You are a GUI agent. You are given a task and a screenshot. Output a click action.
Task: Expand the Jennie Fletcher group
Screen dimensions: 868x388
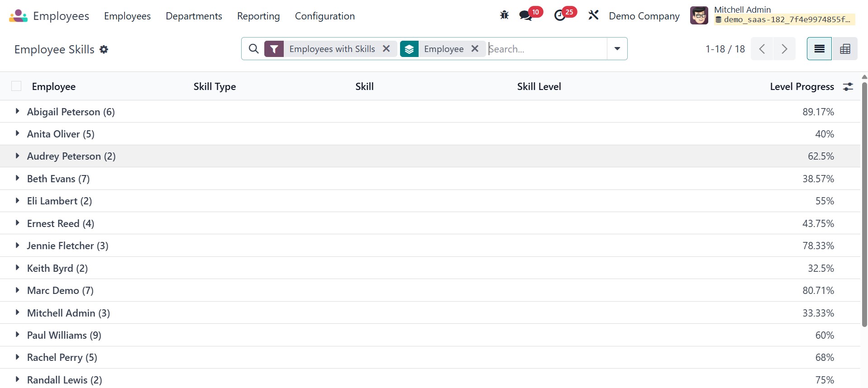click(x=17, y=246)
